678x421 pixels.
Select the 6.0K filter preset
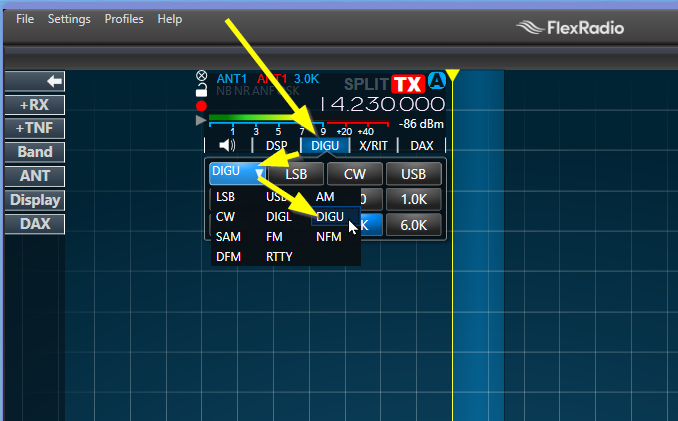tap(414, 225)
